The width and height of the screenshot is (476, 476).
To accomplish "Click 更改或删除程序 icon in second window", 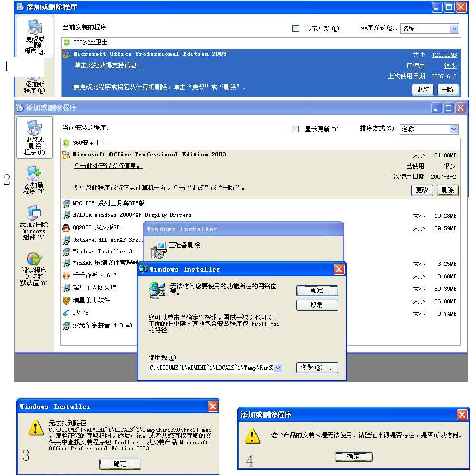I will coord(34,128).
